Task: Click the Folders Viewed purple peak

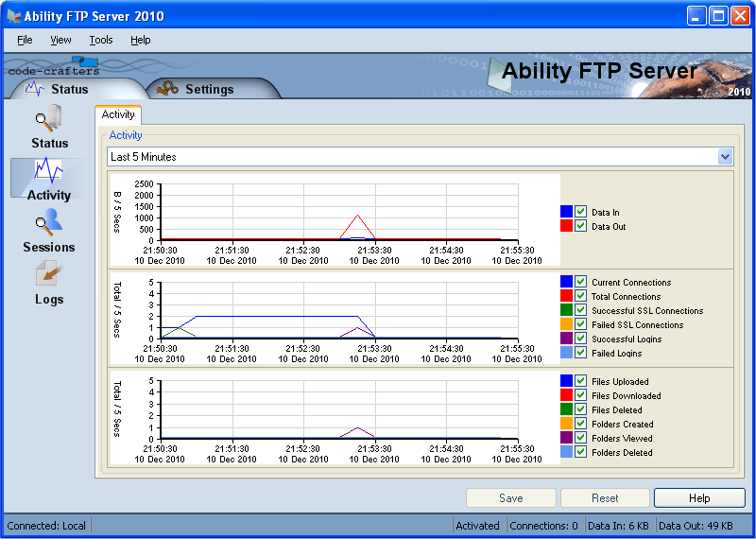Action: pos(358,428)
